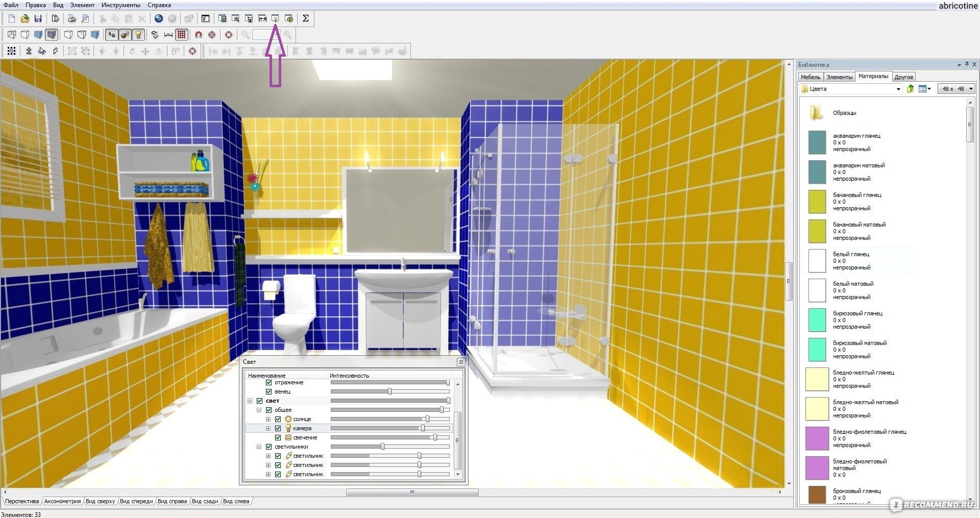Toggle the light bulb lighting mode button

pos(138,35)
